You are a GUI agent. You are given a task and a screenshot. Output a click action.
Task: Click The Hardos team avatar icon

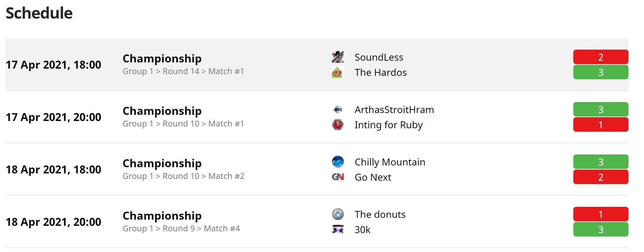pos(338,72)
